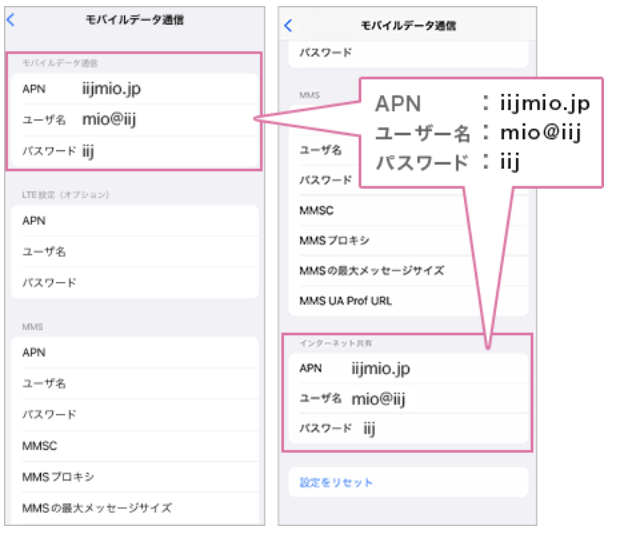This screenshot has height=540, width=618.
Task: Select the パスワード field under インターネット共有
Action: point(408,429)
